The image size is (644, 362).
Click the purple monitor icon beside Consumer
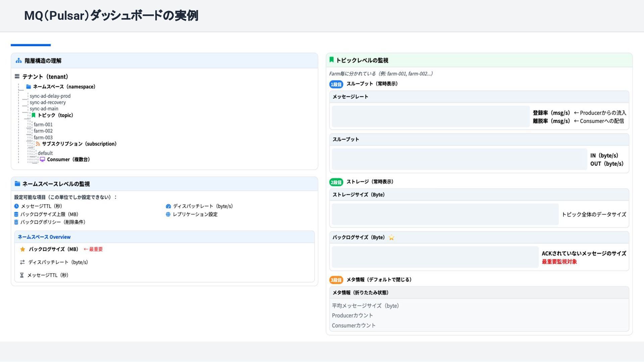43,160
